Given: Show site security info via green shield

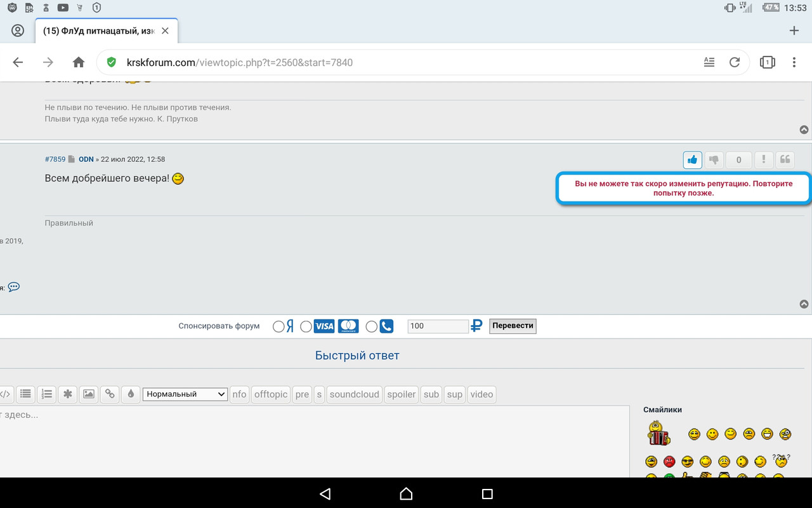Looking at the screenshot, I should click(112, 62).
